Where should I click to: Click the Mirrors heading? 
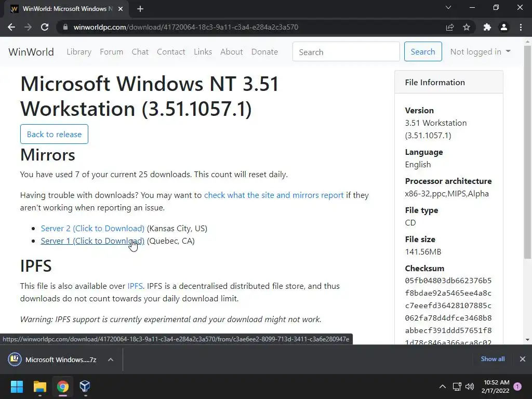coord(47,155)
